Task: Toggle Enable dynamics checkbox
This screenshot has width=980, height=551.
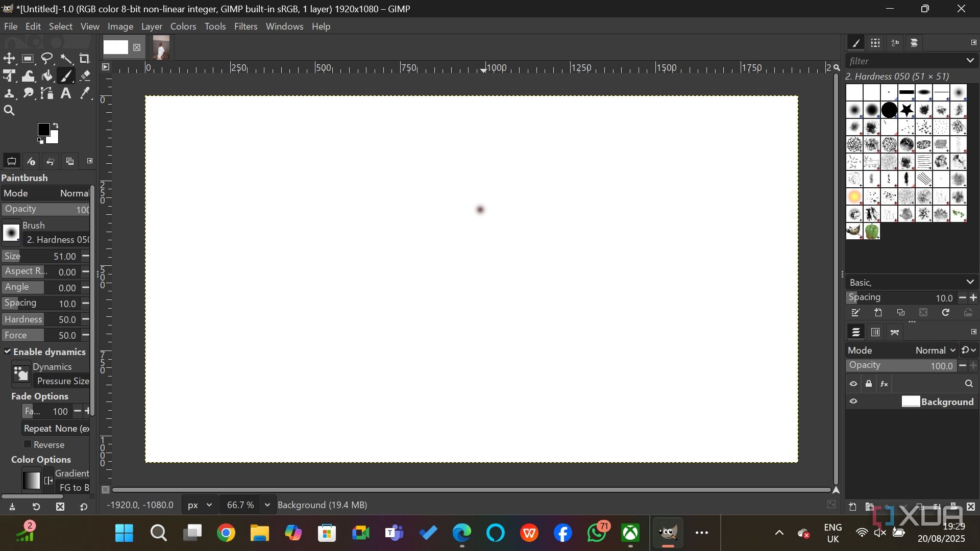Action: click(x=8, y=352)
